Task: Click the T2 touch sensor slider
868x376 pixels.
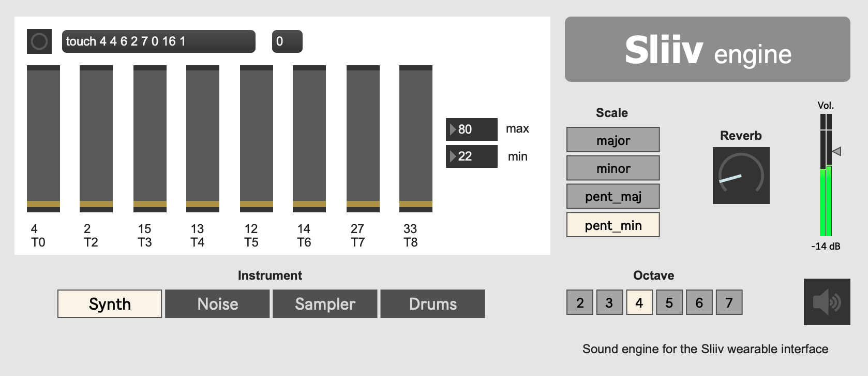Action: pyautogui.click(x=96, y=139)
